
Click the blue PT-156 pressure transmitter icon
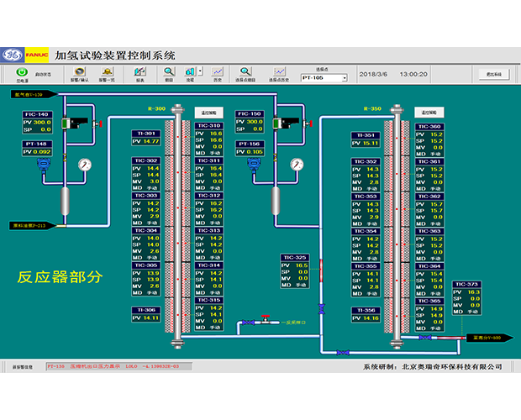[x=254, y=165]
